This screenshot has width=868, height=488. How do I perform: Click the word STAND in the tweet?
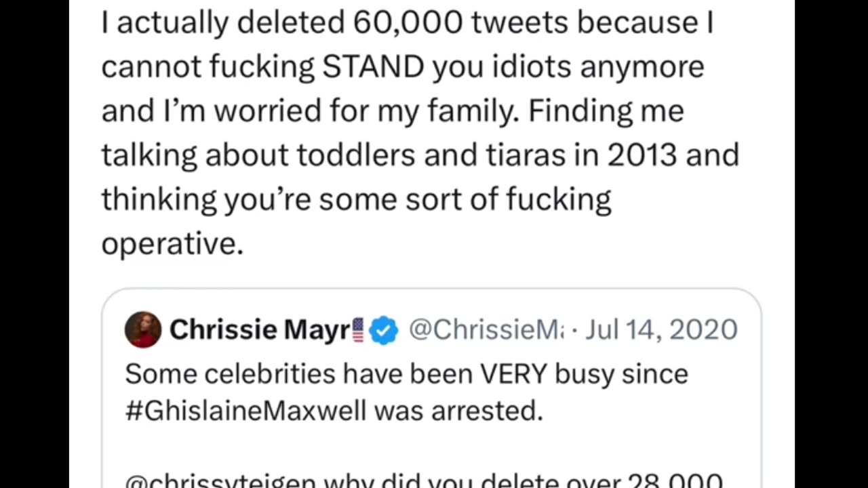[373, 67]
